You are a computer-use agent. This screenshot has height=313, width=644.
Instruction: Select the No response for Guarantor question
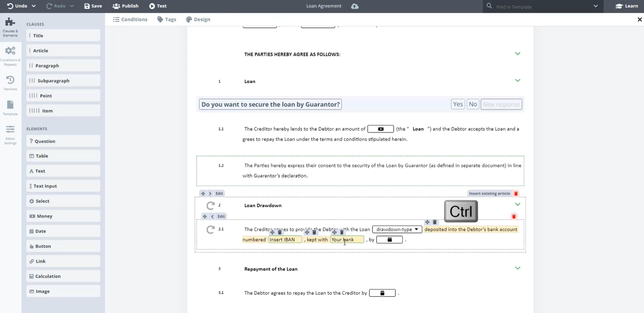[x=473, y=104]
